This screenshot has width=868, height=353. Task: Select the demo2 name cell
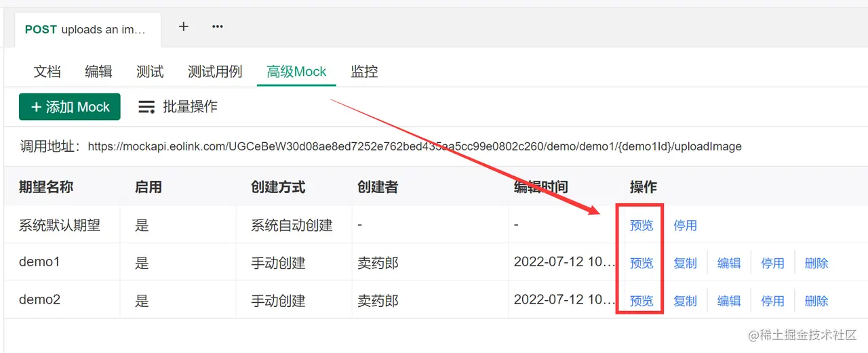pyautogui.click(x=39, y=299)
